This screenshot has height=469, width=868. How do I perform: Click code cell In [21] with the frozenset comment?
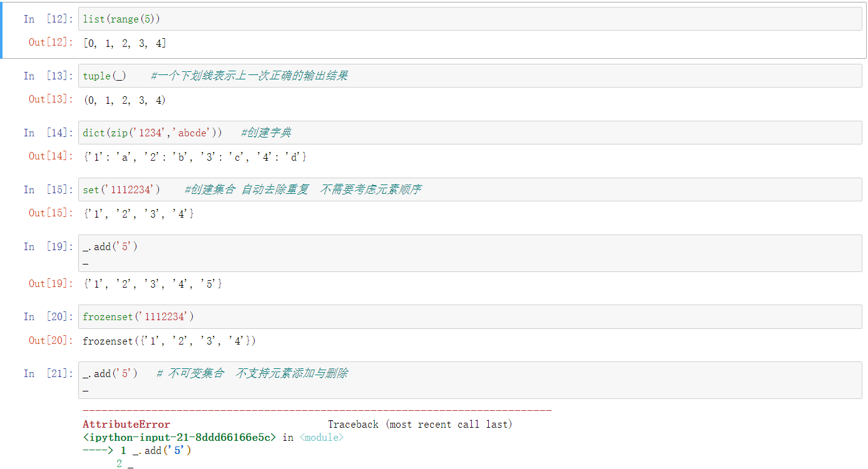click(470, 380)
